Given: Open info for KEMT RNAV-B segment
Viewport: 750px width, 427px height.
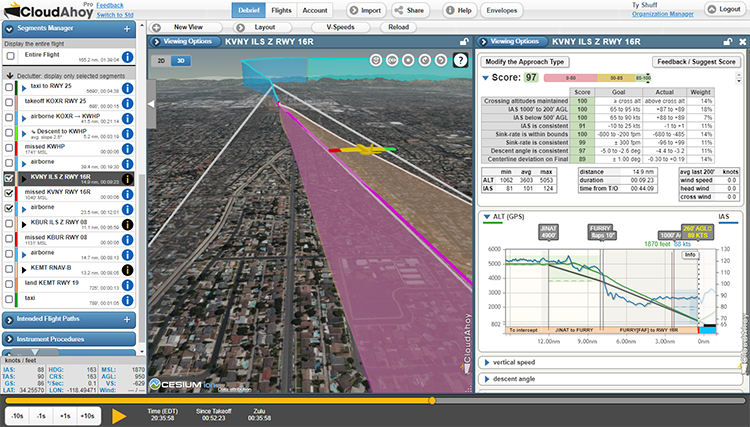Looking at the screenshot, I should click(x=127, y=270).
